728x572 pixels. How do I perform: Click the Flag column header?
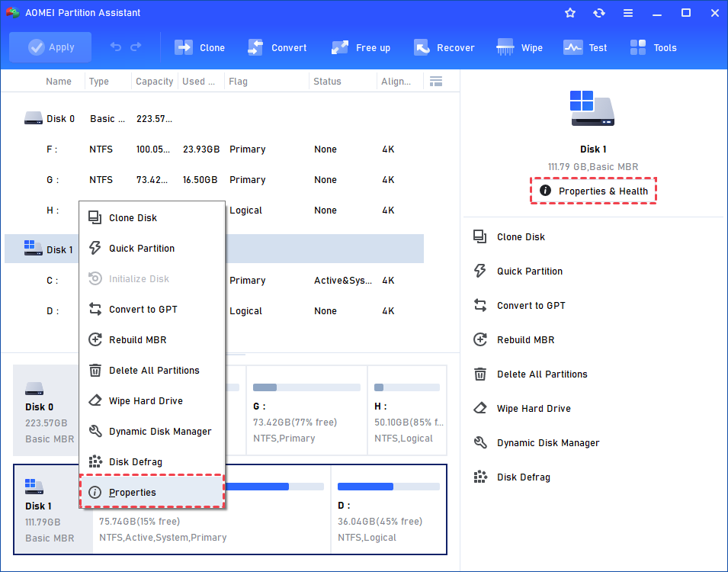(267, 82)
